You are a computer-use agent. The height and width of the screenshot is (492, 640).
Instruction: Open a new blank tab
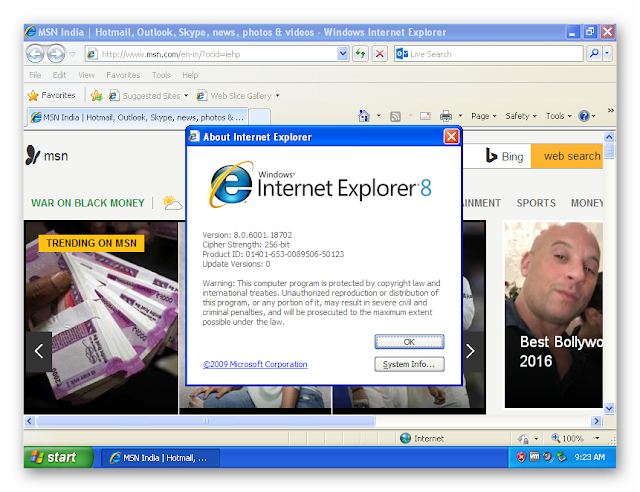tap(260, 117)
